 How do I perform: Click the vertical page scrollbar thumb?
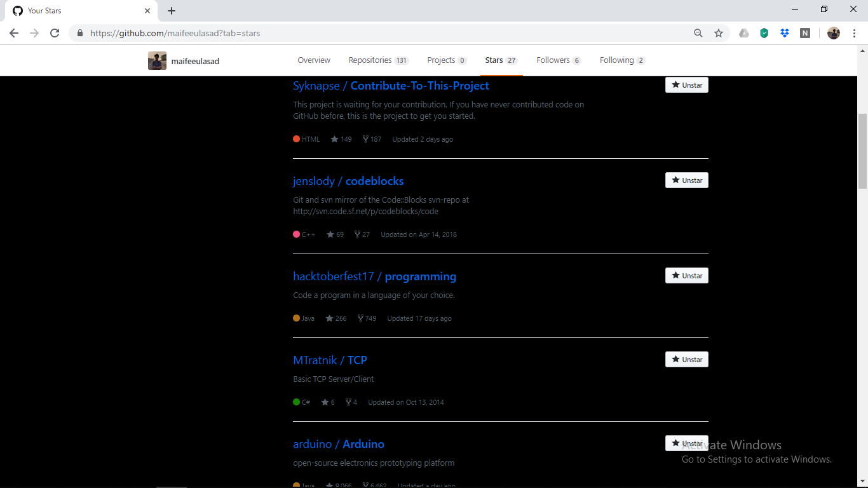tap(862, 151)
